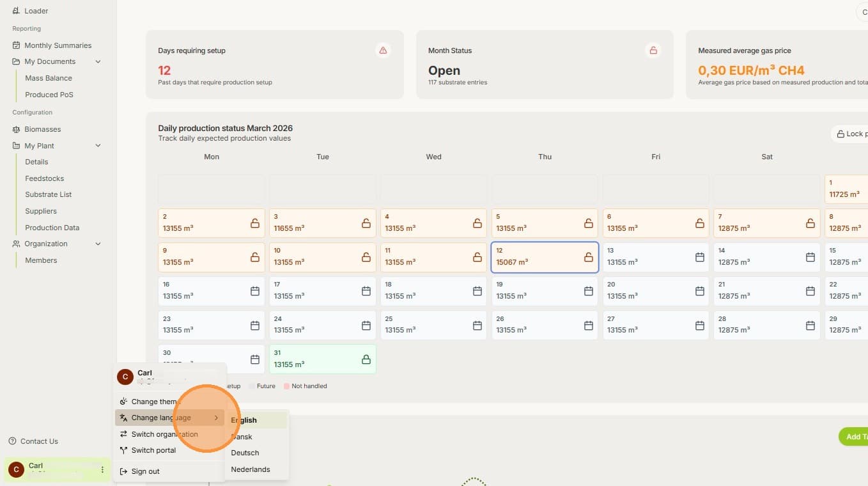This screenshot has width=868, height=486.
Task: Click the open lock icon on day 9
Action: [255, 257]
